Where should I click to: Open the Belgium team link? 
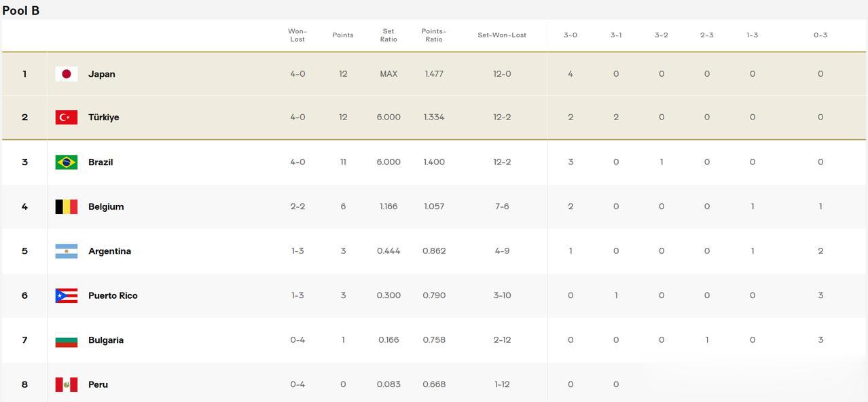pyautogui.click(x=106, y=206)
